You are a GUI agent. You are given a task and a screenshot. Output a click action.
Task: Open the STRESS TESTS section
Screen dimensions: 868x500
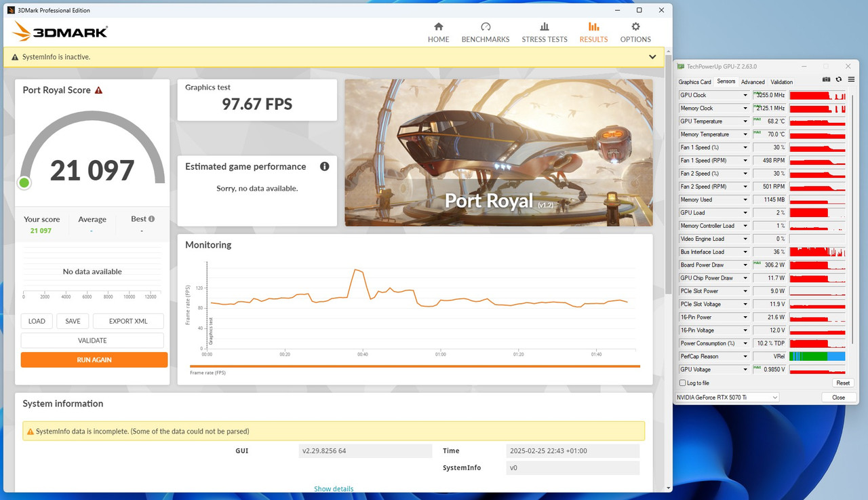[545, 32]
